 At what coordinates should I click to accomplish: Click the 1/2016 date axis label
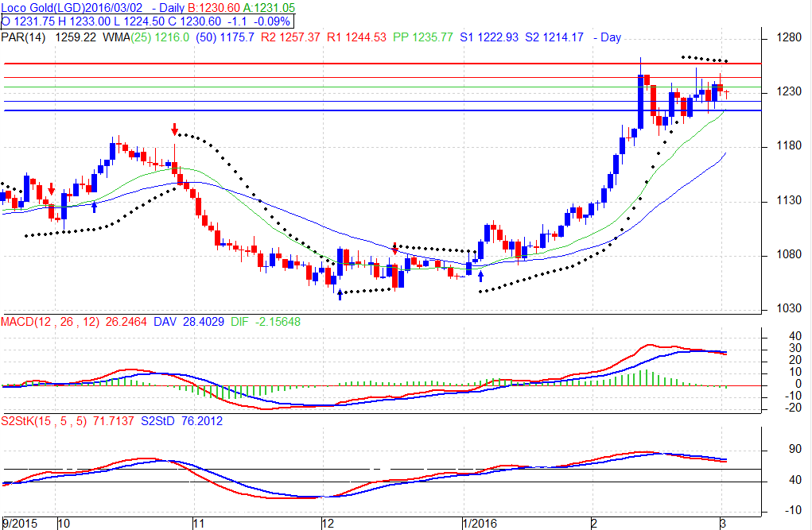click(480, 524)
